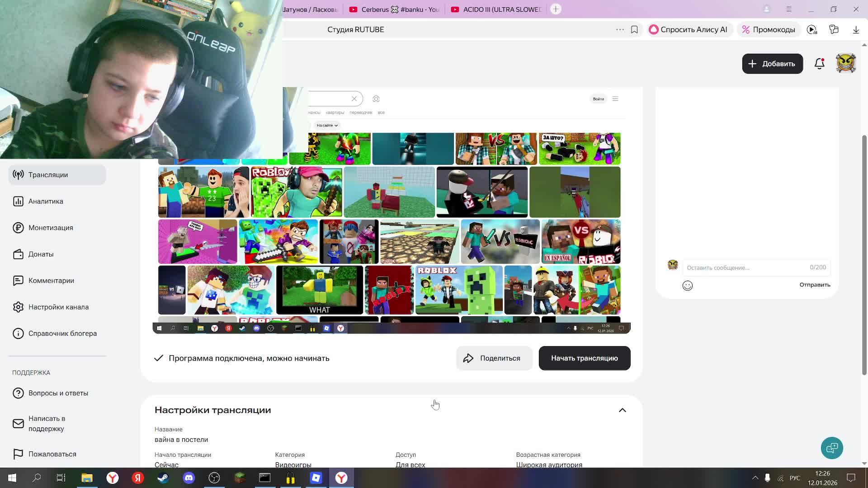Click the support chat floating button
868x488 pixels.
(831, 448)
